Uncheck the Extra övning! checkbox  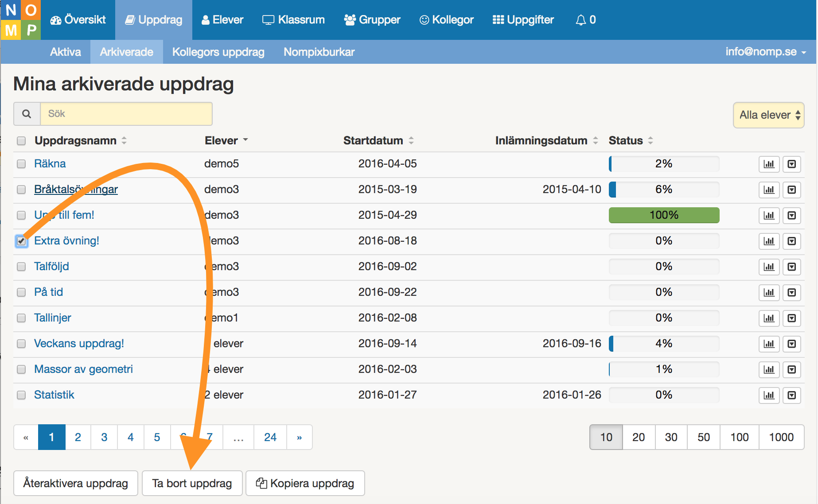pyautogui.click(x=21, y=241)
